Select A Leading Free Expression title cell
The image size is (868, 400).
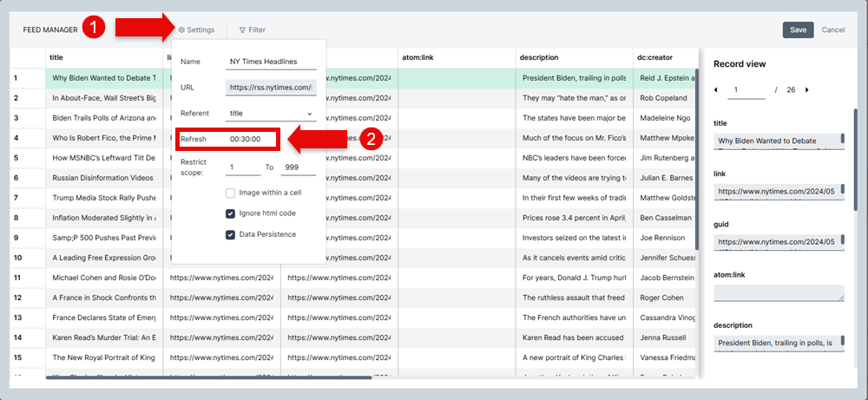(104, 257)
